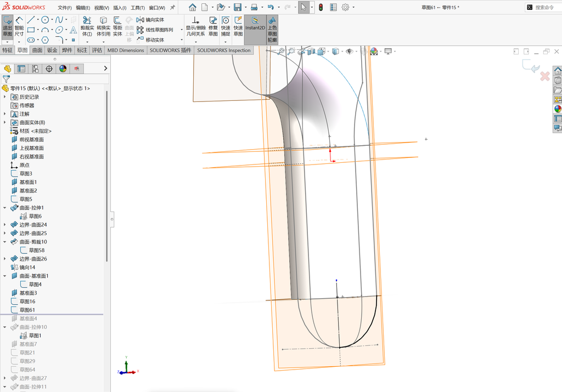Select the Spline sketch tool

(x=59, y=20)
